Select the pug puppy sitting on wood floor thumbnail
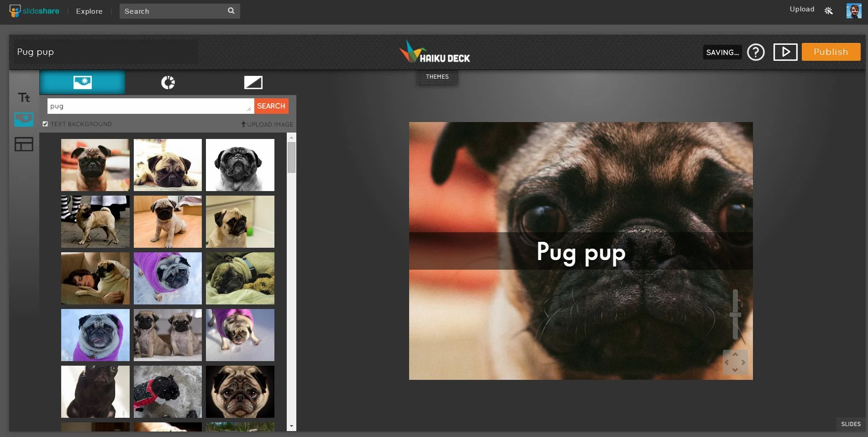The image size is (868, 437). point(168,222)
